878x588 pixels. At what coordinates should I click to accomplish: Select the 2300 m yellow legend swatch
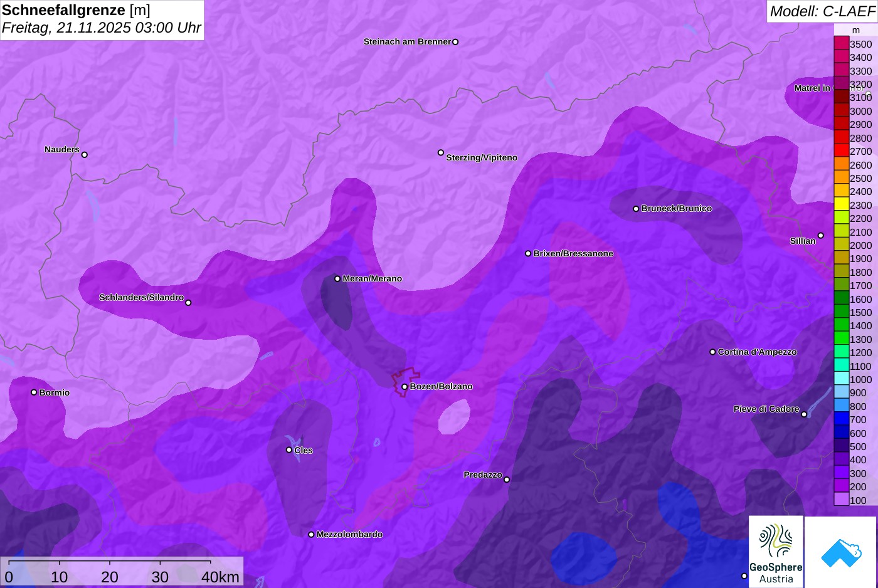[841, 204]
